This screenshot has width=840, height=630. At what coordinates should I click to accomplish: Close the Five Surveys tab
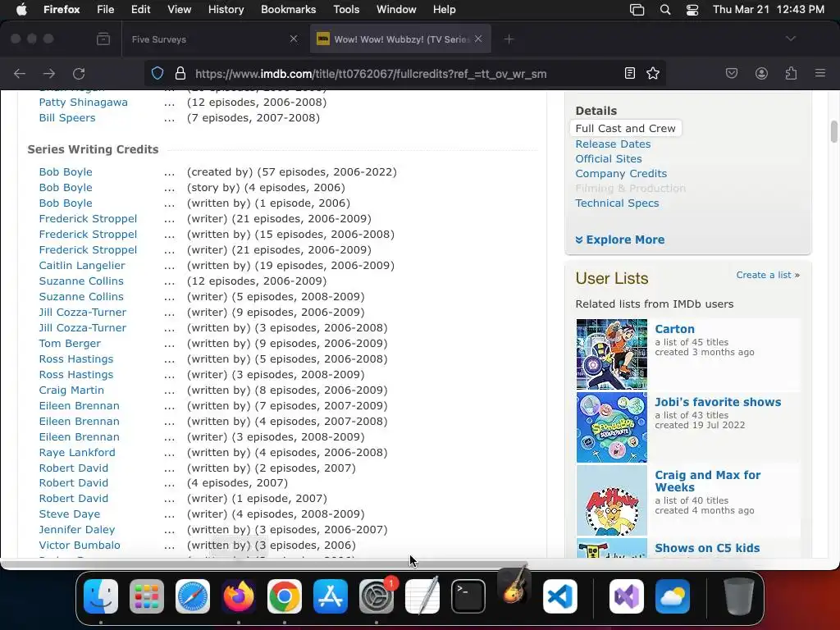pyautogui.click(x=294, y=39)
